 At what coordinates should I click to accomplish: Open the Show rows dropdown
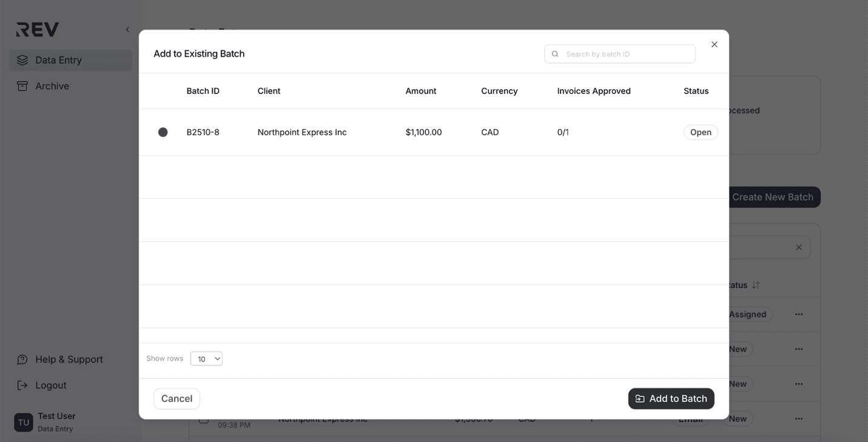[206, 358]
